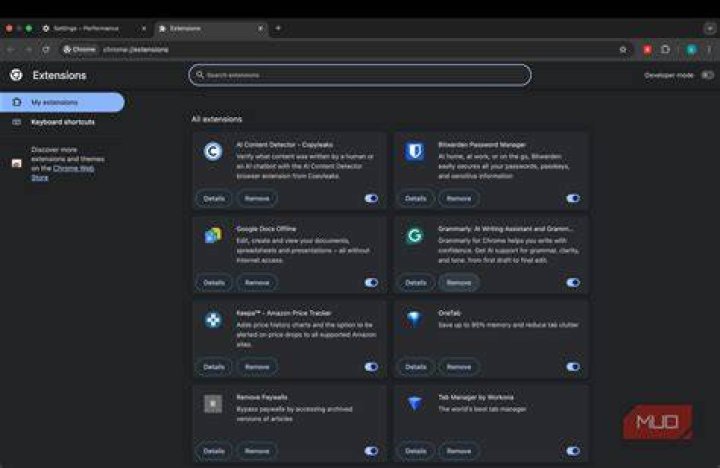Screen dimensions: 720x468
Task: Open the tab search dropdown at window corner
Action: coord(710,28)
